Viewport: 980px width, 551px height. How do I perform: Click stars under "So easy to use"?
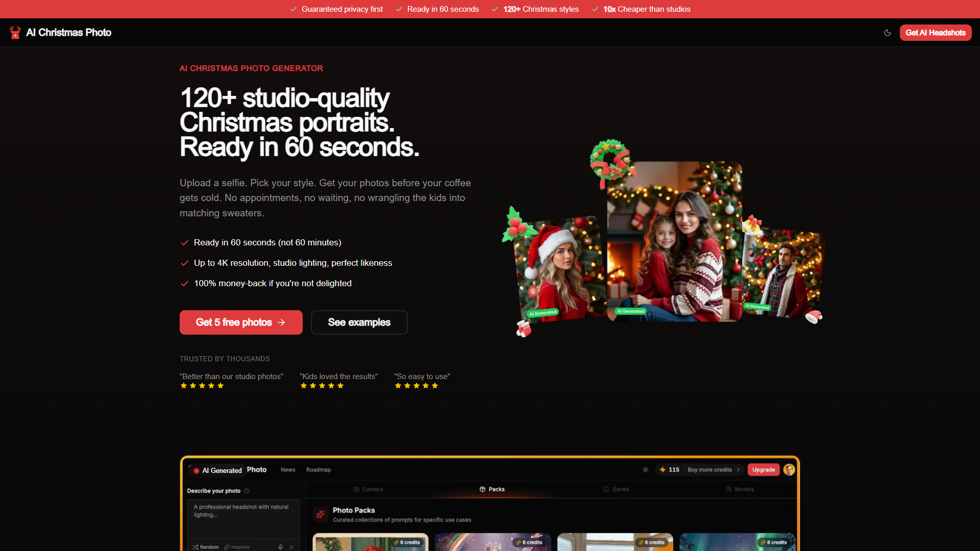point(416,386)
